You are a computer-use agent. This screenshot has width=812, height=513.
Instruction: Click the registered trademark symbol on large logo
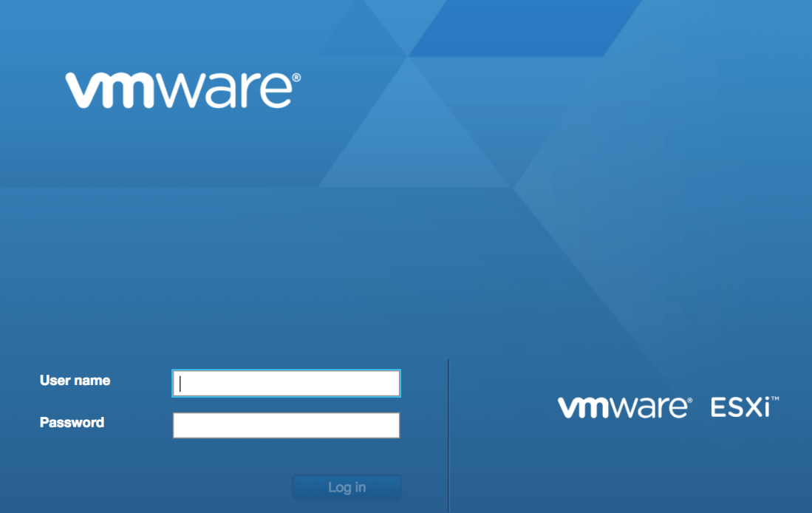click(297, 77)
